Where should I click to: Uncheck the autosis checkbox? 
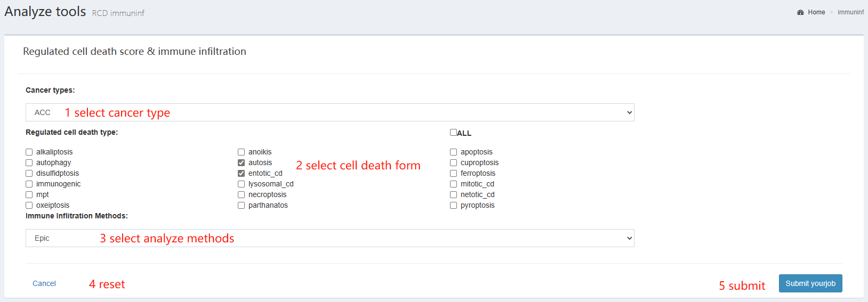242,163
